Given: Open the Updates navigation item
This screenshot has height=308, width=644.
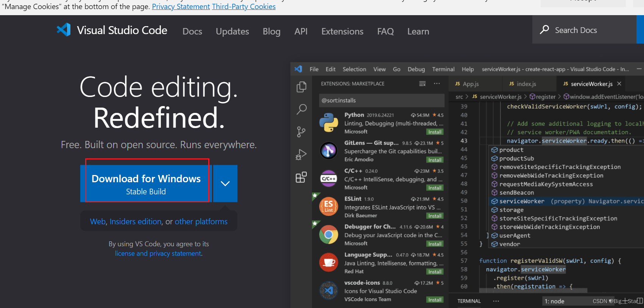Looking at the screenshot, I should pyautogui.click(x=232, y=31).
